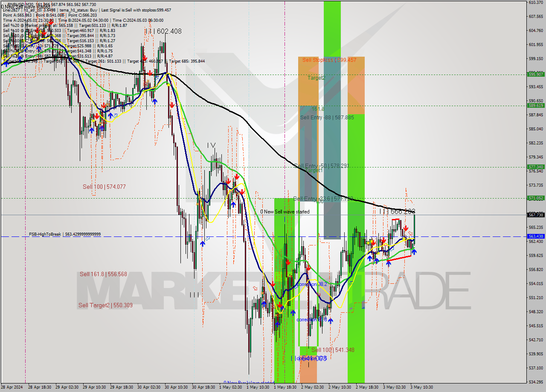The height and width of the screenshot is (392, 546).
Task: Select the Sell Stoploss 599.457 label
Action: (x=329, y=60)
